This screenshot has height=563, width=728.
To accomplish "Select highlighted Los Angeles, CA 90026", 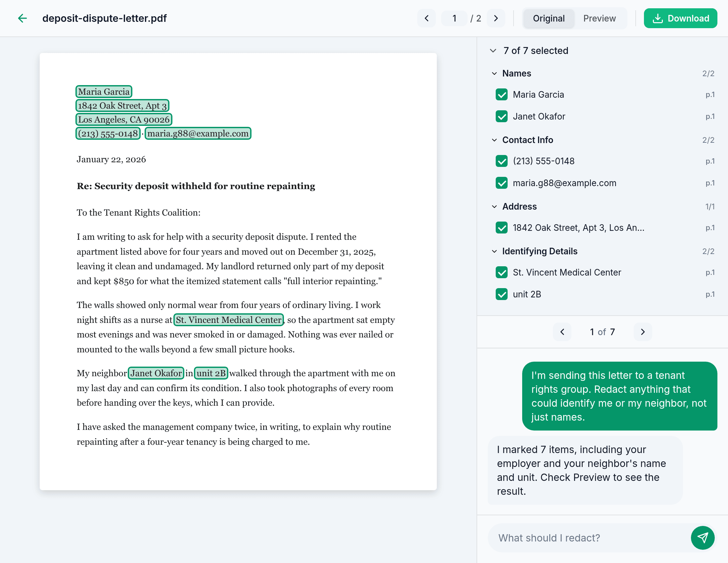I will pos(124,120).
